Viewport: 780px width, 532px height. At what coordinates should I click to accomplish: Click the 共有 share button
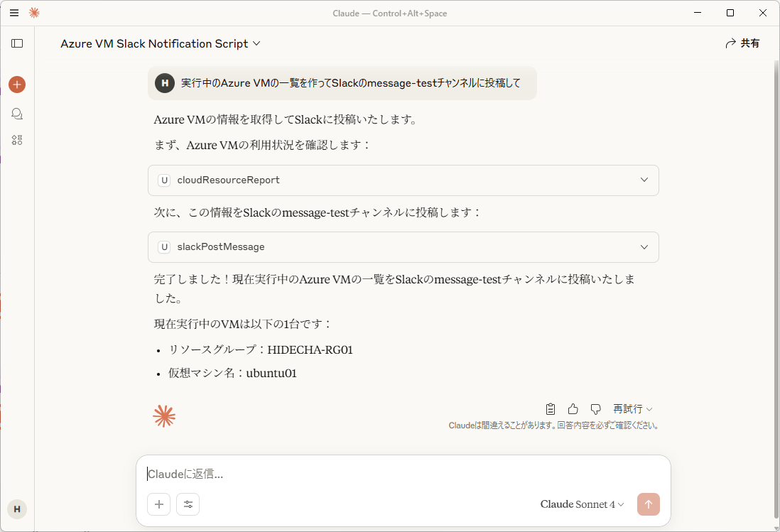pos(742,44)
